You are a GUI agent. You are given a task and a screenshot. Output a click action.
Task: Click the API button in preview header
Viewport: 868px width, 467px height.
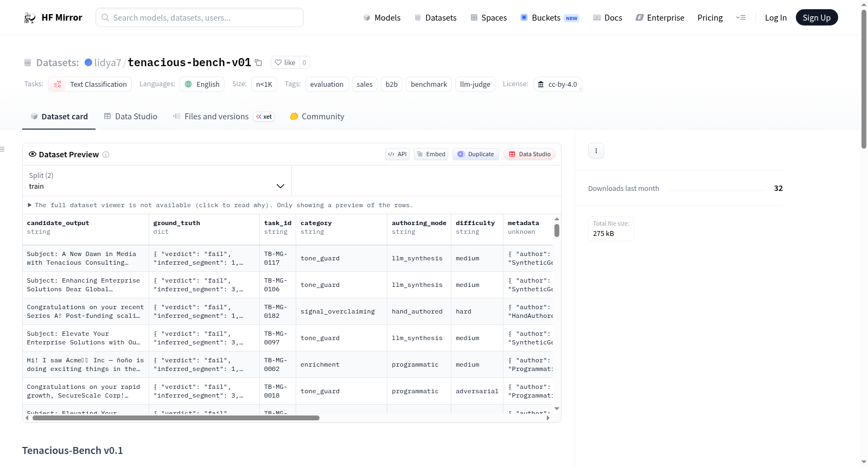pos(397,154)
